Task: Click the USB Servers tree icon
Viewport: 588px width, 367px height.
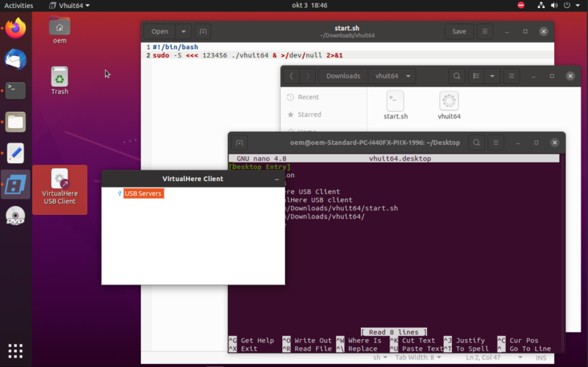Action: click(x=119, y=193)
